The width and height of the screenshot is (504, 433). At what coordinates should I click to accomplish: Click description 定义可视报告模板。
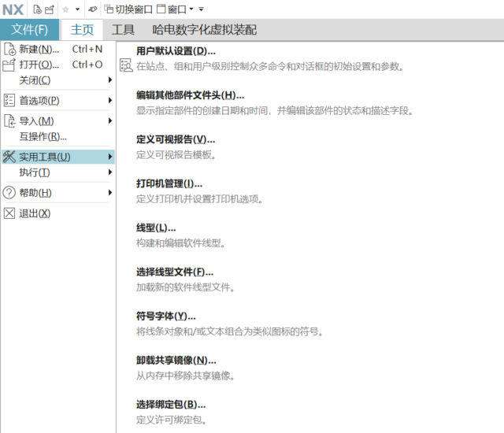pos(176,155)
